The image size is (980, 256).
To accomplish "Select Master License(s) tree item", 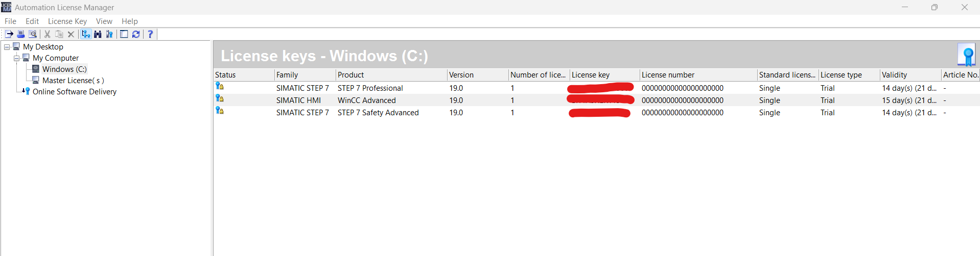I will pyautogui.click(x=73, y=81).
